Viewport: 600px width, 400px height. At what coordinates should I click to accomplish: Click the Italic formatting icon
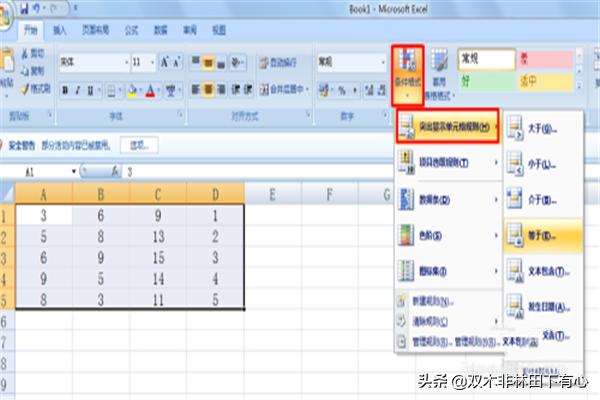pyautogui.click(x=77, y=90)
